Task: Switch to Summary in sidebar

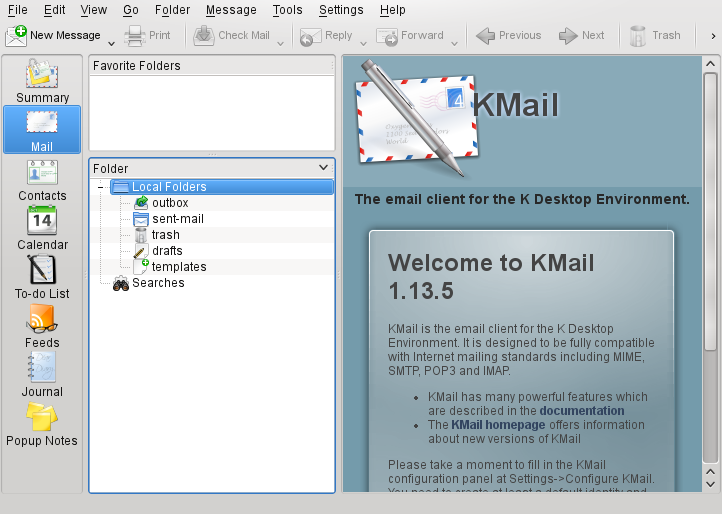Action: click(42, 81)
